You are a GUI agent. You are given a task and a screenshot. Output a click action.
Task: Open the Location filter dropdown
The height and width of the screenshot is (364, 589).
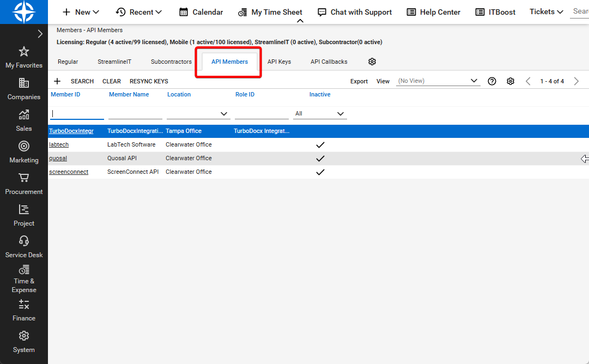198,113
